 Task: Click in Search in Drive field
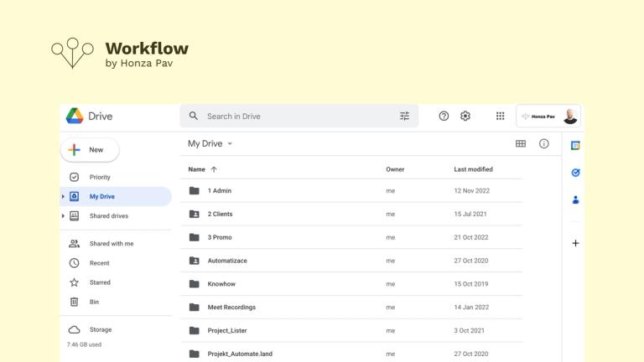[x=299, y=116]
